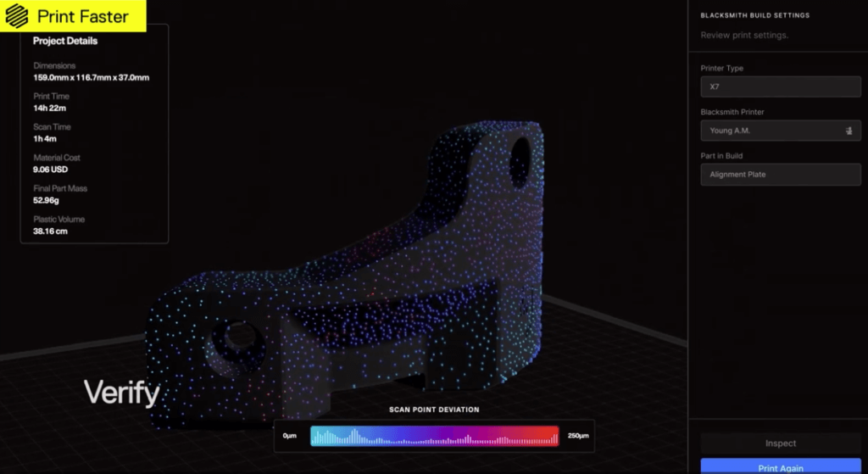Click the Verify caption text
Viewport: 868px width, 474px height.
(122, 393)
